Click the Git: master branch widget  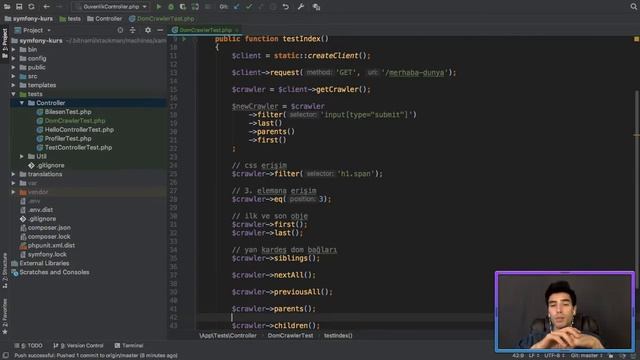click(587, 356)
